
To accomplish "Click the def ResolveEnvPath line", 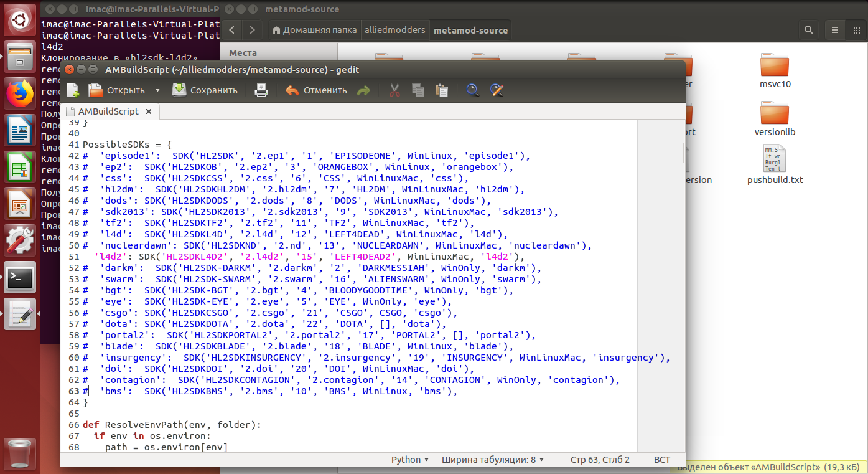I will [x=172, y=425].
